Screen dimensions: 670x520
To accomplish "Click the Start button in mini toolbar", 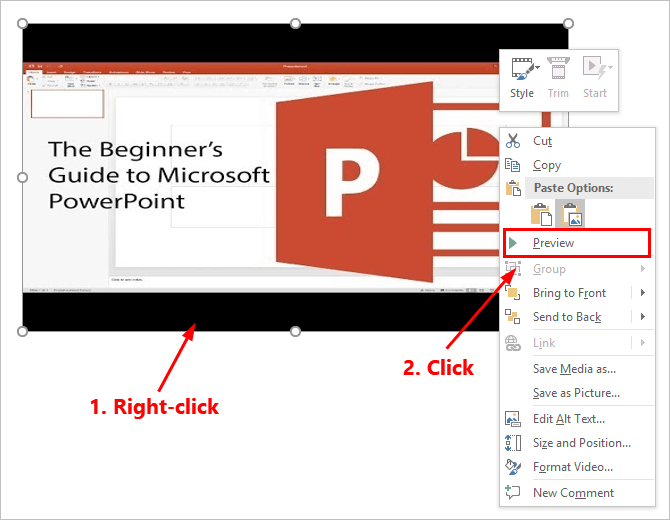I will coord(595,77).
